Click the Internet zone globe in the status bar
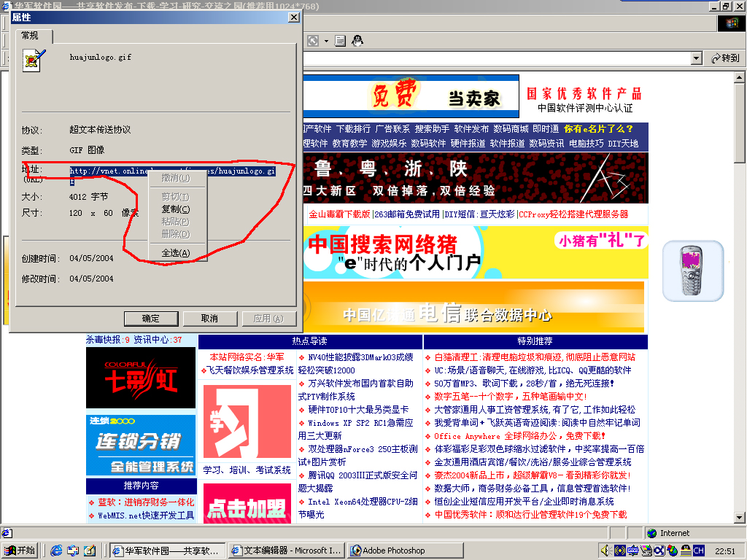The height and width of the screenshot is (560, 747). pos(651,533)
